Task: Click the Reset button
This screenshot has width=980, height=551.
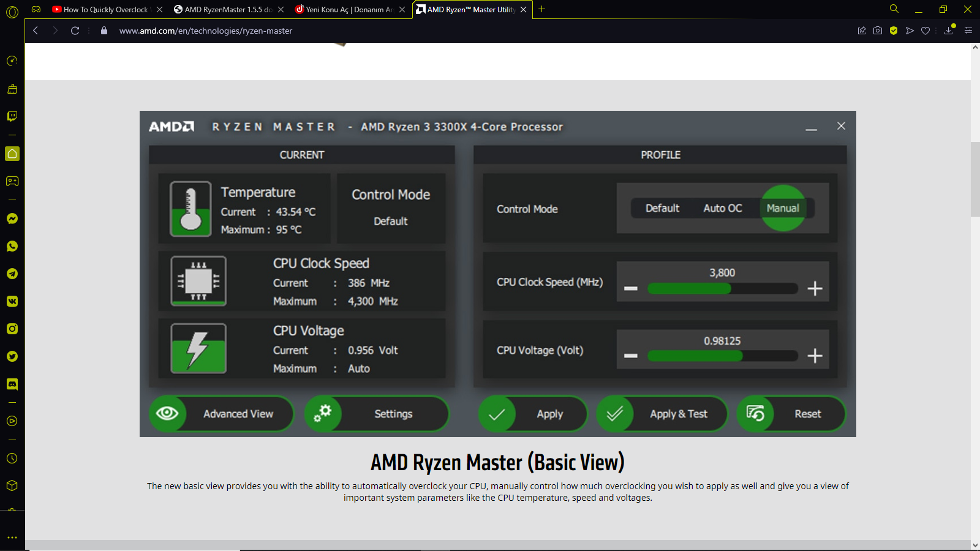Action: coord(791,414)
